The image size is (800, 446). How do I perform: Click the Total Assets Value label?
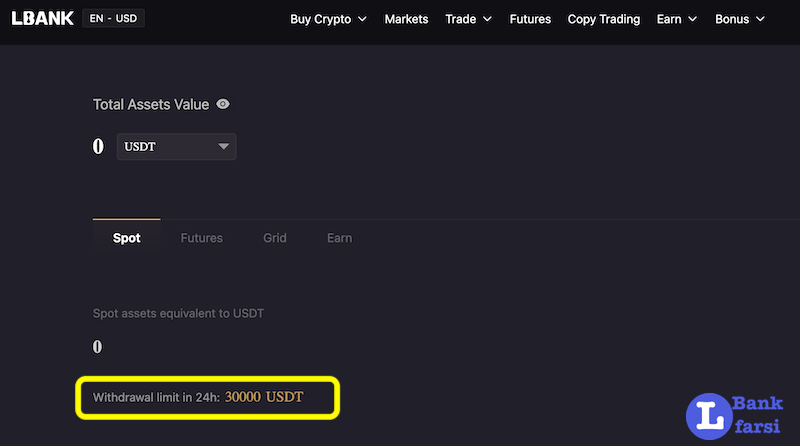point(150,104)
